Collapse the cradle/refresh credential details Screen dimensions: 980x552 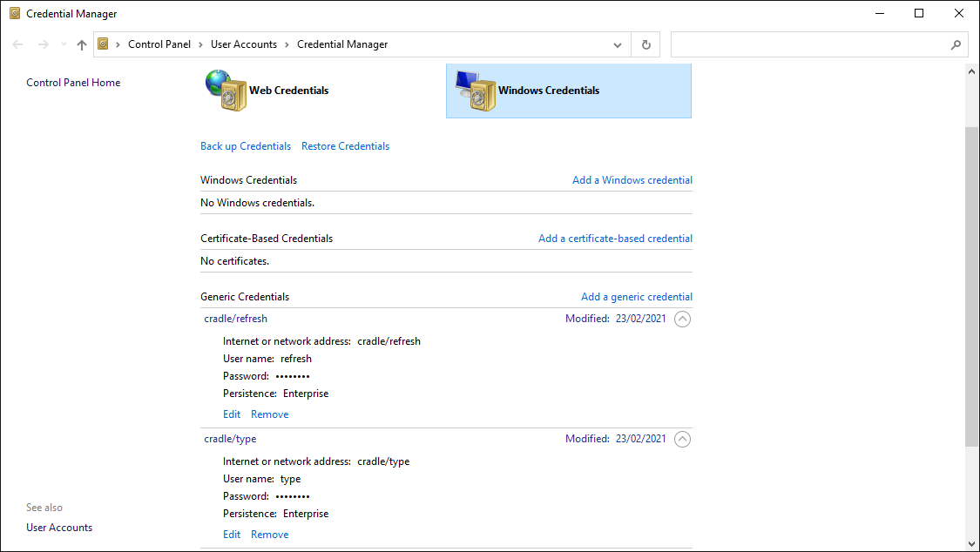point(682,319)
